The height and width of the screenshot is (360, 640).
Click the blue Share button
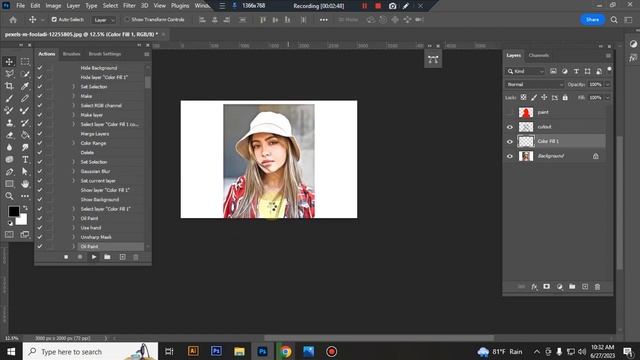coord(592,20)
